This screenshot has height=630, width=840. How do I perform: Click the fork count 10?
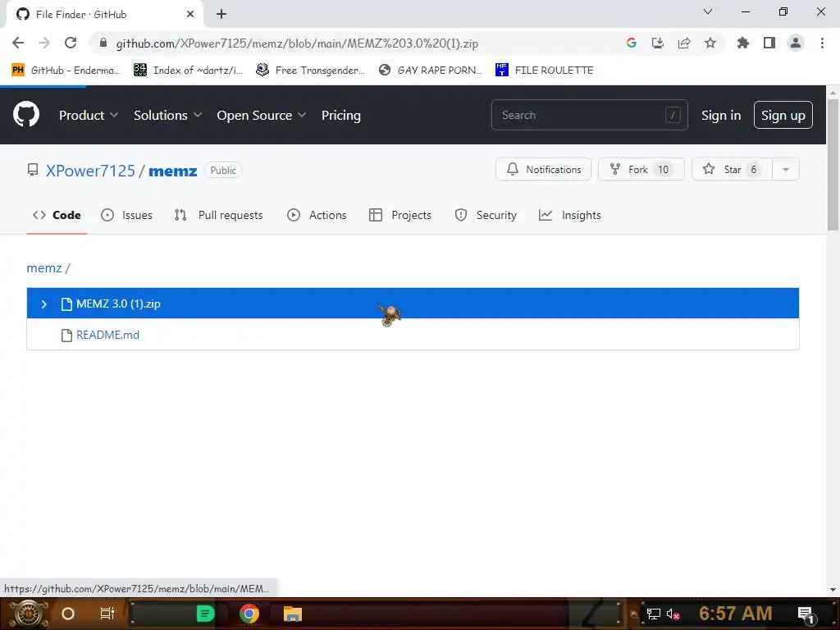pos(663,169)
